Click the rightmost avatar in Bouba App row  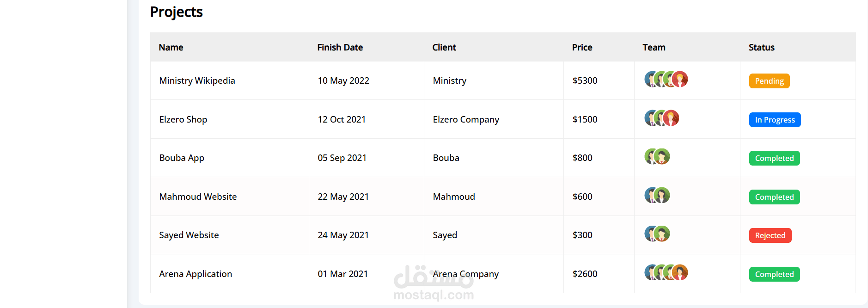(662, 157)
